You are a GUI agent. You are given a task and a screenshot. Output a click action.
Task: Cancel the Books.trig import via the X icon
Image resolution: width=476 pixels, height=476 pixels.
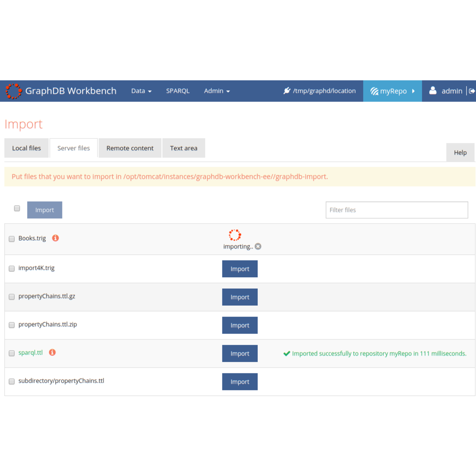(x=258, y=246)
